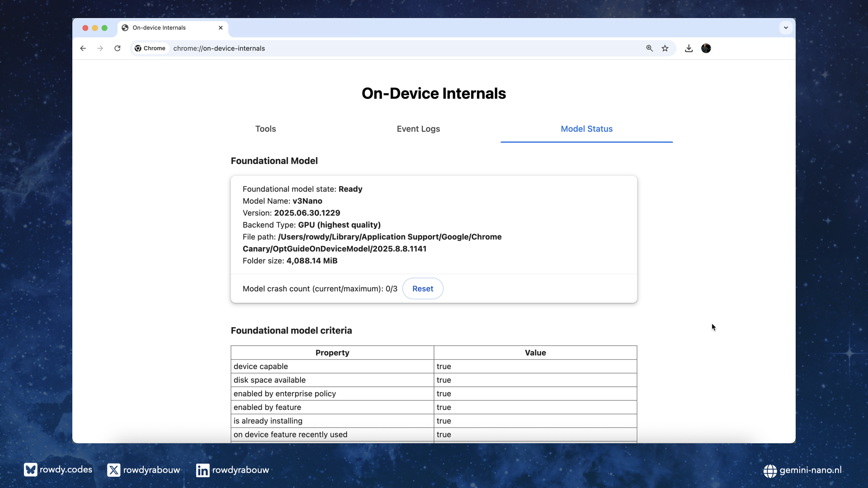This screenshot has width=868, height=488.
Task: Click the globe icon near gemini-nano.nl
Action: tap(770, 471)
